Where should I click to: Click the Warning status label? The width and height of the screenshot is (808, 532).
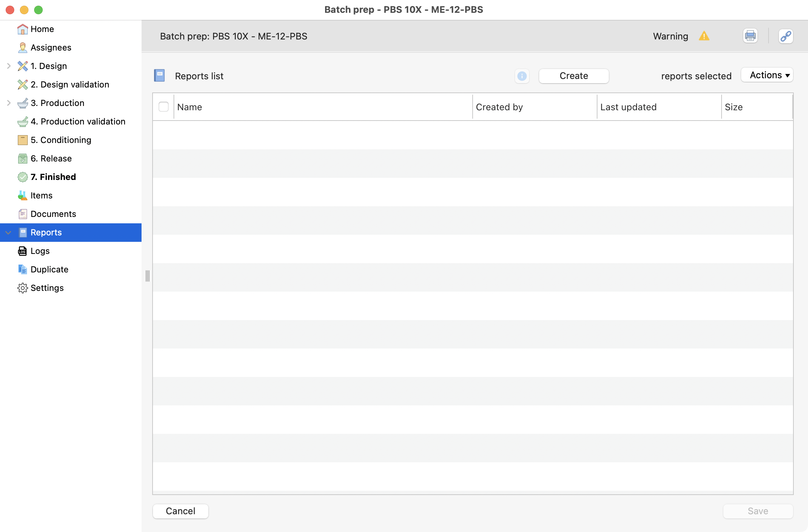[670, 36]
